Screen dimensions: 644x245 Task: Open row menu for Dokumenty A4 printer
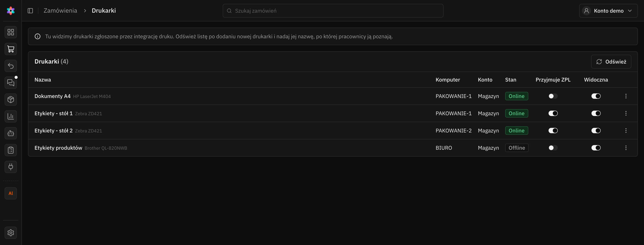[626, 96]
